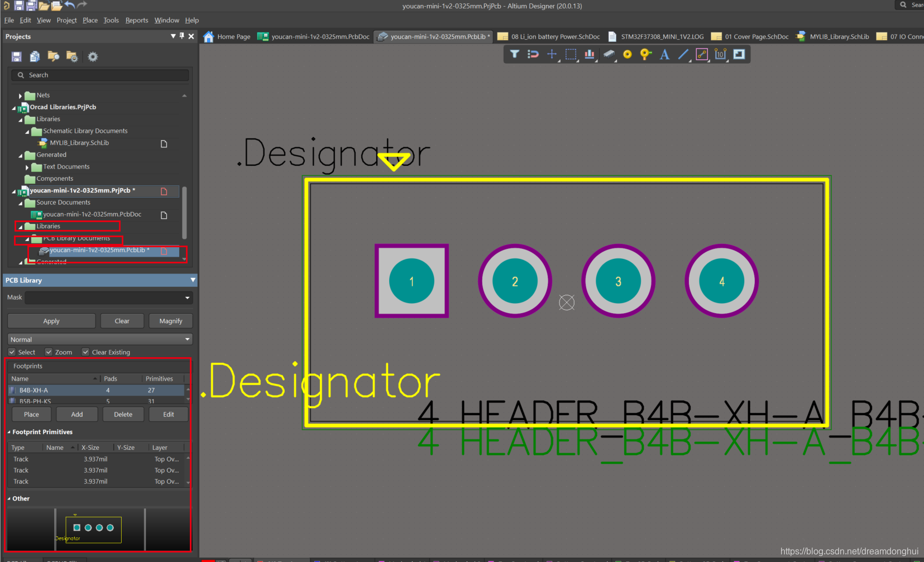Open the PCB Library panel dropdown arrow
The width and height of the screenshot is (924, 562).
click(x=193, y=280)
